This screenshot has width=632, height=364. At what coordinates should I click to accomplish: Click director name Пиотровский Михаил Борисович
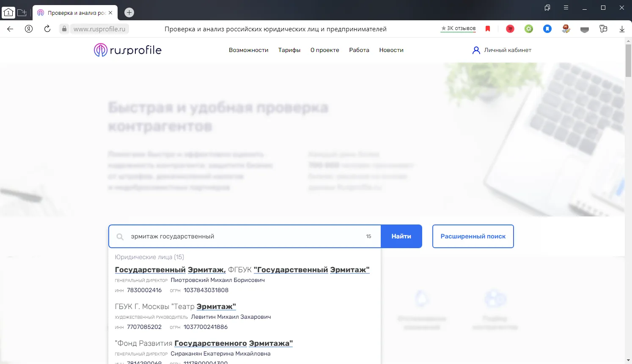(218, 280)
